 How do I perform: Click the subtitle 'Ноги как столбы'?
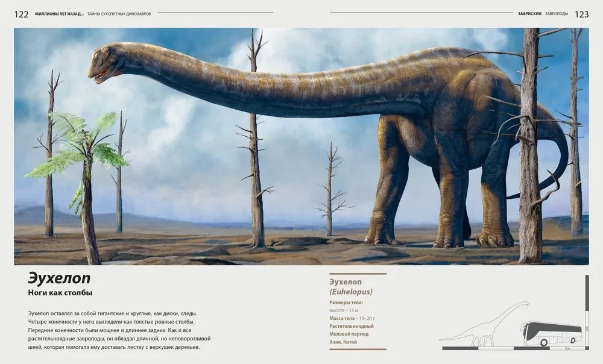pos(60,293)
